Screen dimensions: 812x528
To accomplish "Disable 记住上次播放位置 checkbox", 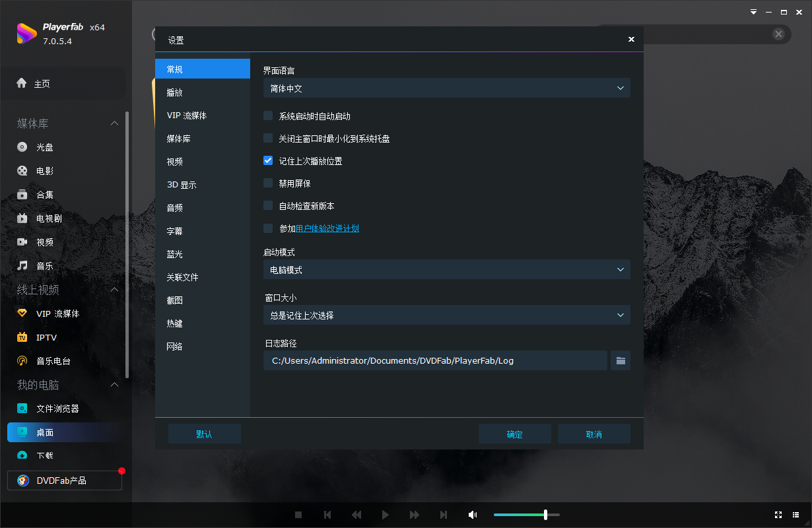I will pyautogui.click(x=268, y=160).
